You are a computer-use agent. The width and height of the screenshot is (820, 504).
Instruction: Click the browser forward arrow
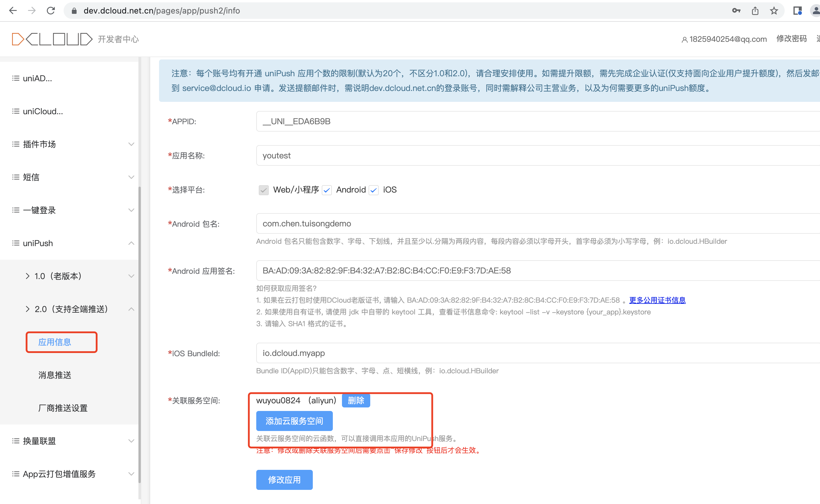[x=32, y=11]
